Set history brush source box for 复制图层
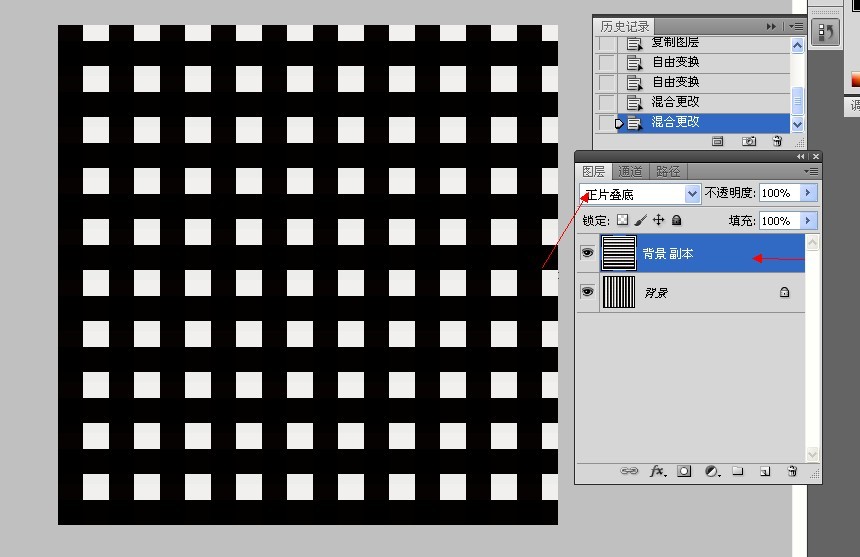Screen dimensions: 860x557 [607, 43]
